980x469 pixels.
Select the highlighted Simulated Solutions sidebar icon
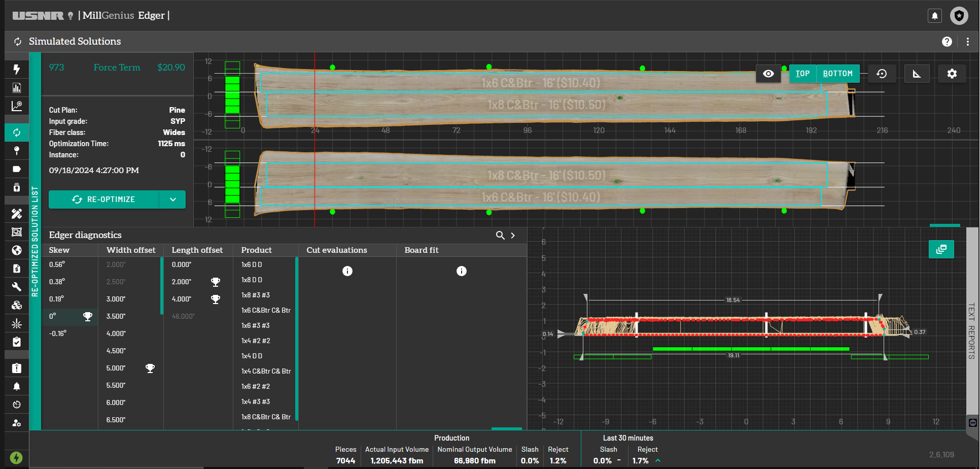click(x=17, y=132)
